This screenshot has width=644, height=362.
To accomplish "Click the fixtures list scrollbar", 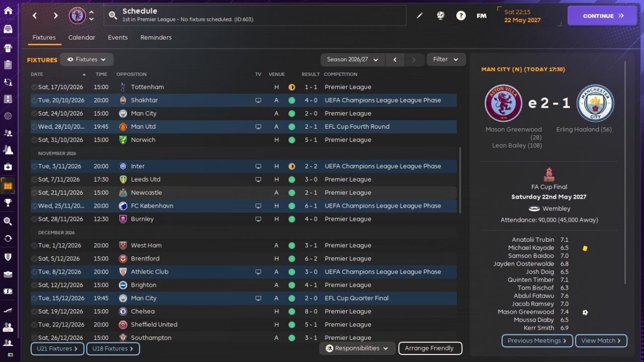I will click(460, 180).
